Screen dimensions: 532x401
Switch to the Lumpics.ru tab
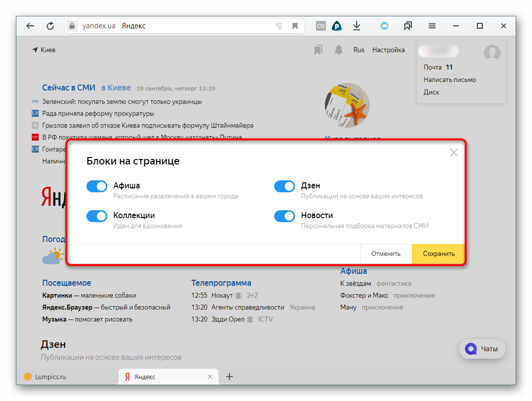click(x=50, y=377)
